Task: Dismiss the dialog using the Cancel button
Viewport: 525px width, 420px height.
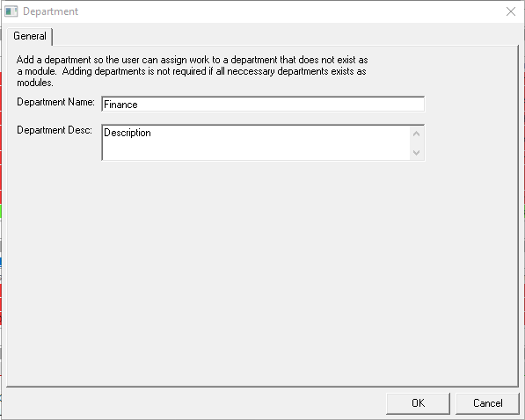Action: [x=487, y=403]
